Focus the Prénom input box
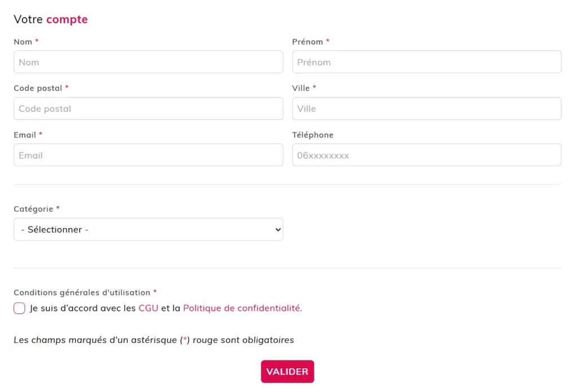The height and width of the screenshot is (392, 577). [427, 62]
